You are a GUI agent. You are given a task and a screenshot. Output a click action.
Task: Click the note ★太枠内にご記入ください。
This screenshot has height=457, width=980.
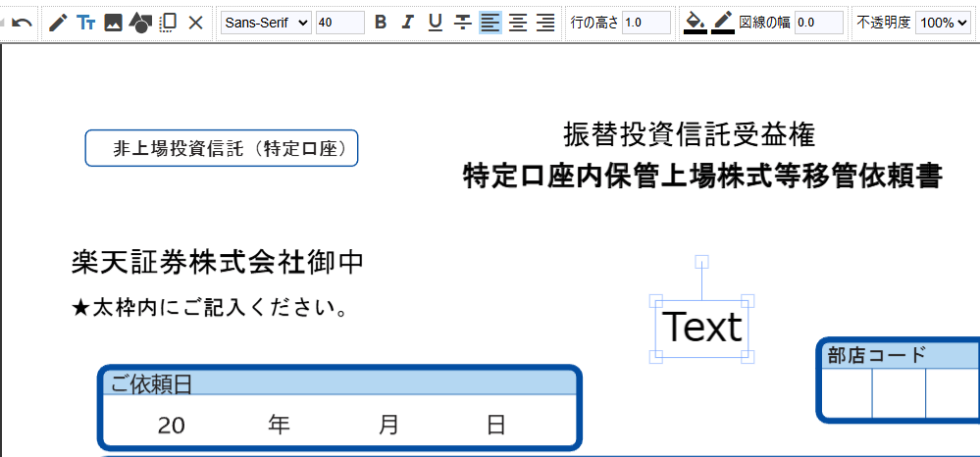211,308
